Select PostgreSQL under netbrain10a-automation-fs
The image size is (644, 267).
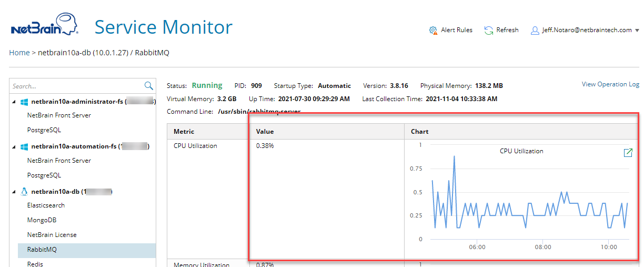(x=44, y=175)
